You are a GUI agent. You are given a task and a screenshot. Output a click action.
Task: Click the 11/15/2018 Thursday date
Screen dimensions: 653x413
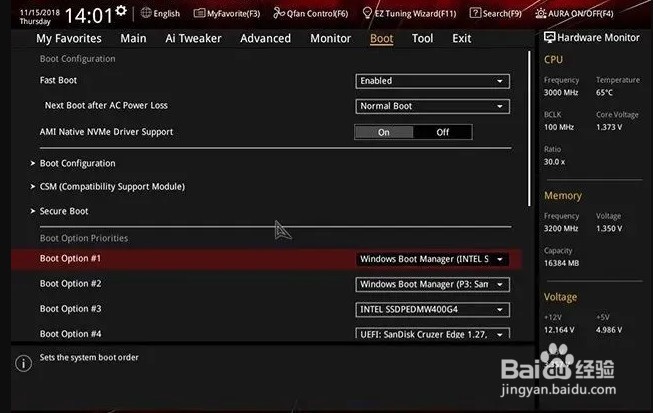point(40,17)
